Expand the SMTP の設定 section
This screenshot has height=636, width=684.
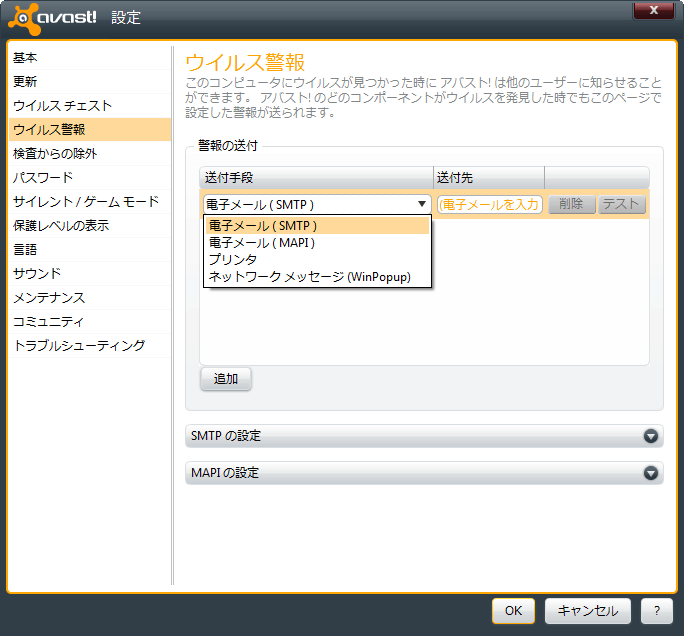[424, 436]
